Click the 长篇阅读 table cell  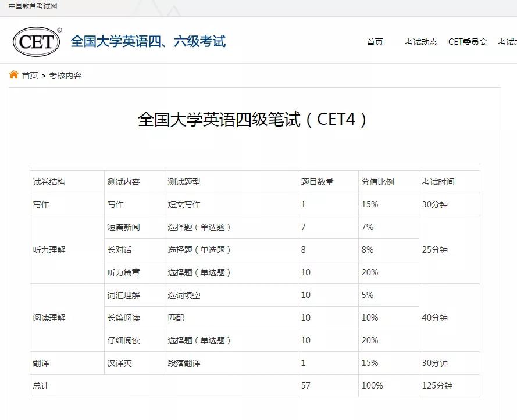tap(123, 318)
